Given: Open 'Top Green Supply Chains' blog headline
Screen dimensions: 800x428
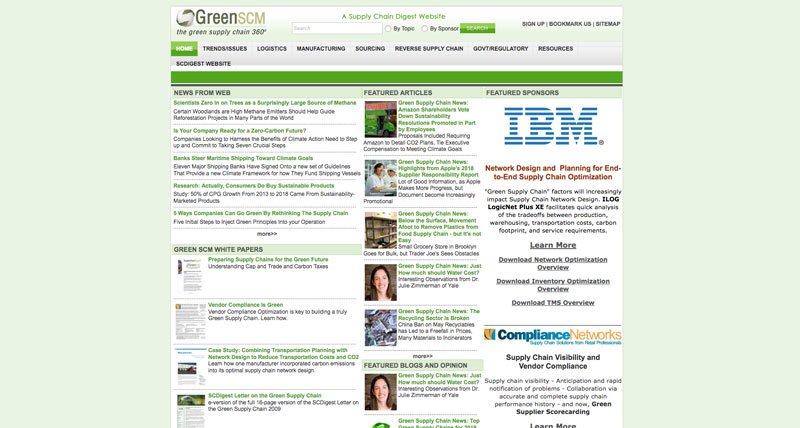Looking at the screenshot, I should (439, 423).
